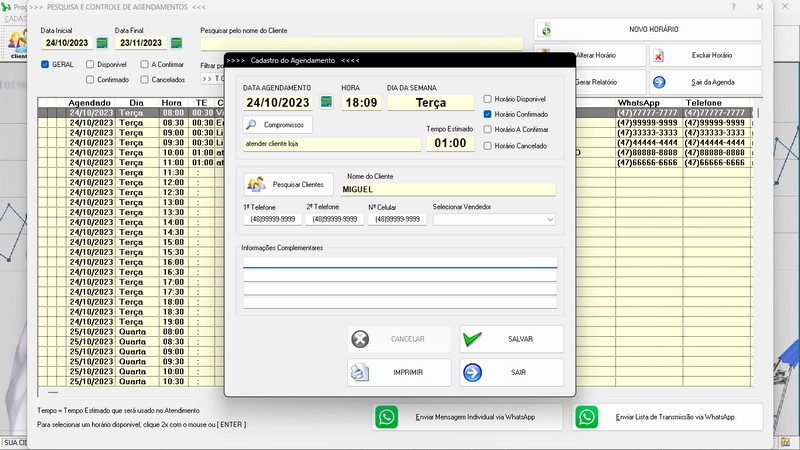800x450 pixels.
Task: Check Horário Cancelado checkbox
Action: point(488,146)
